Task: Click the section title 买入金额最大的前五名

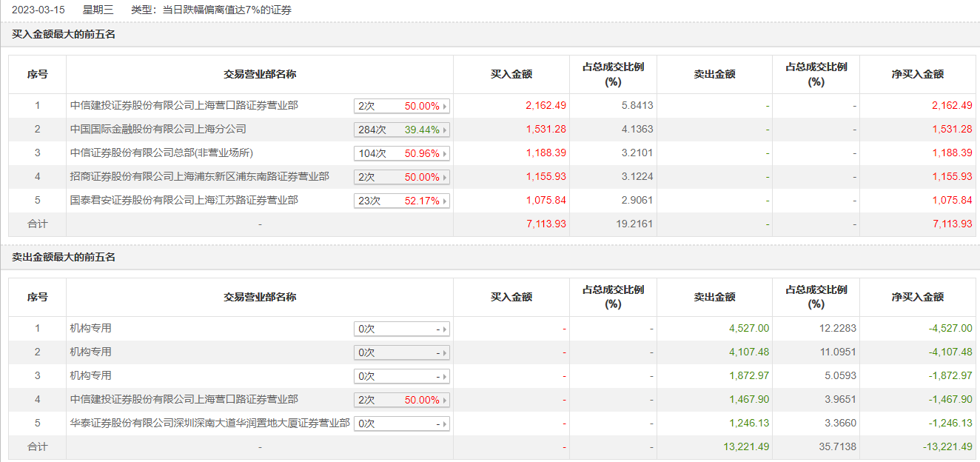Action: [x=64, y=35]
